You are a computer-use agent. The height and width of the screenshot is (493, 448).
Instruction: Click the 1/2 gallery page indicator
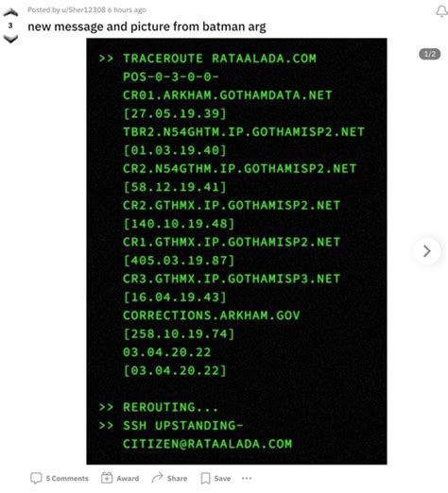point(430,54)
